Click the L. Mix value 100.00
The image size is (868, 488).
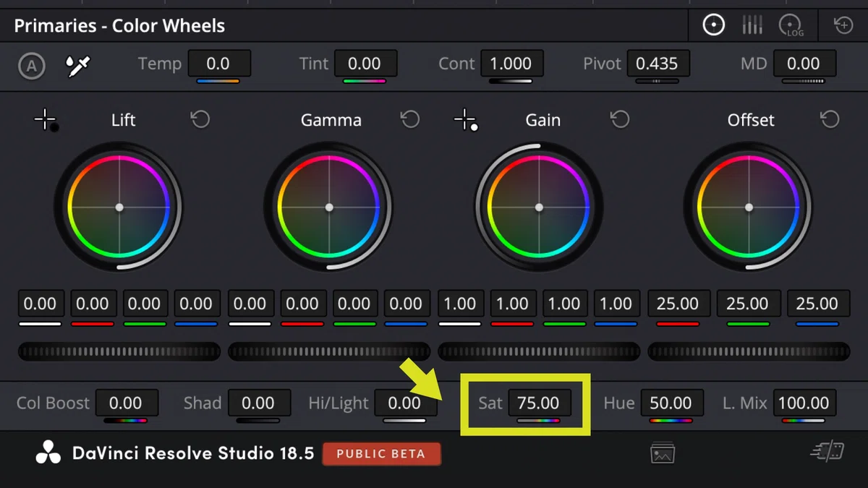tap(804, 403)
